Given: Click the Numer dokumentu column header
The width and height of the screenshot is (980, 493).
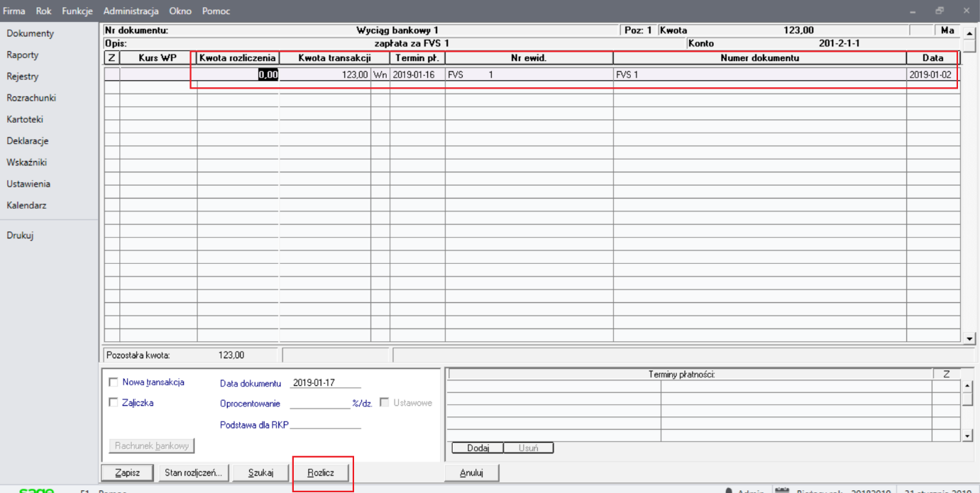Looking at the screenshot, I should click(x=760, y=58).
